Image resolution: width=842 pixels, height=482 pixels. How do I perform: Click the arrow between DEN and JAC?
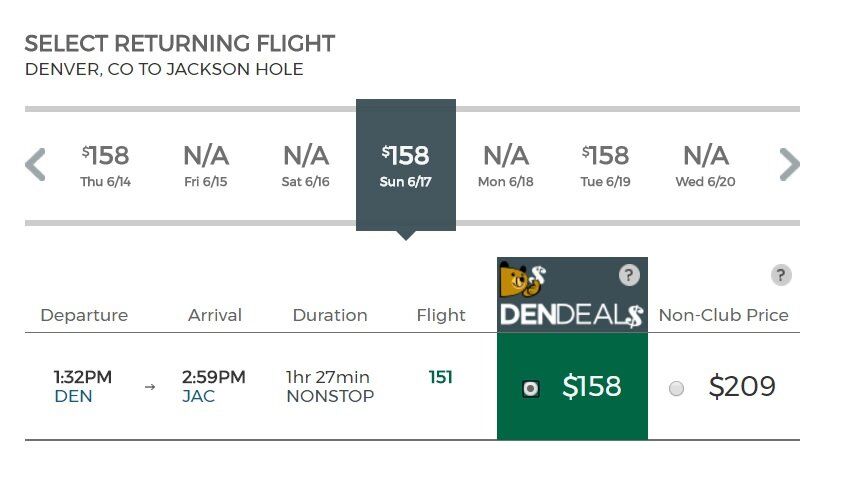pos(150,386)
